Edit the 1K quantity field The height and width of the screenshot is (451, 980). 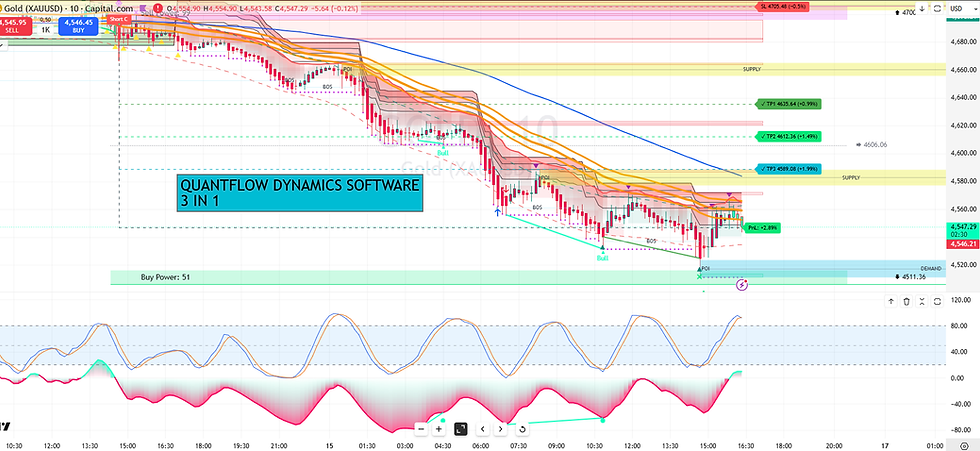click(x=46, y=29)
